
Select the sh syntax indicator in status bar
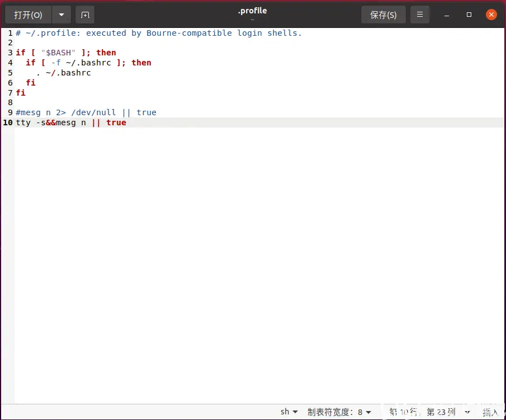pyautogui.click(x=285, y=412)
